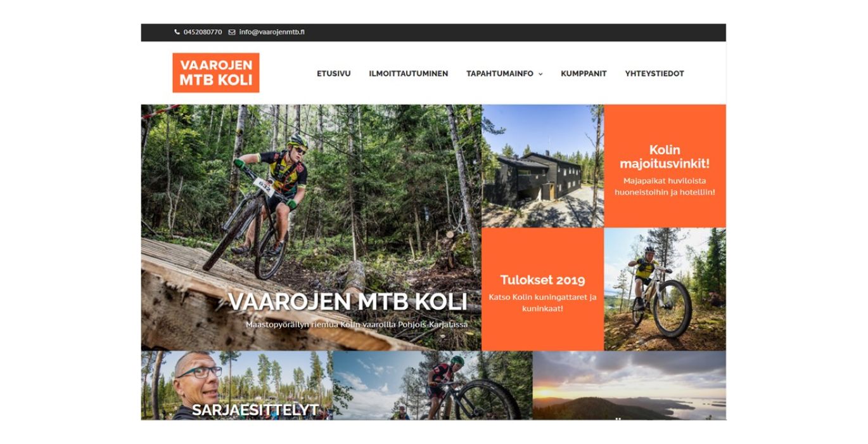Expand the Tapahtumainfo dropdown chevron
The image size is (868, 444).
coord(540,74)
